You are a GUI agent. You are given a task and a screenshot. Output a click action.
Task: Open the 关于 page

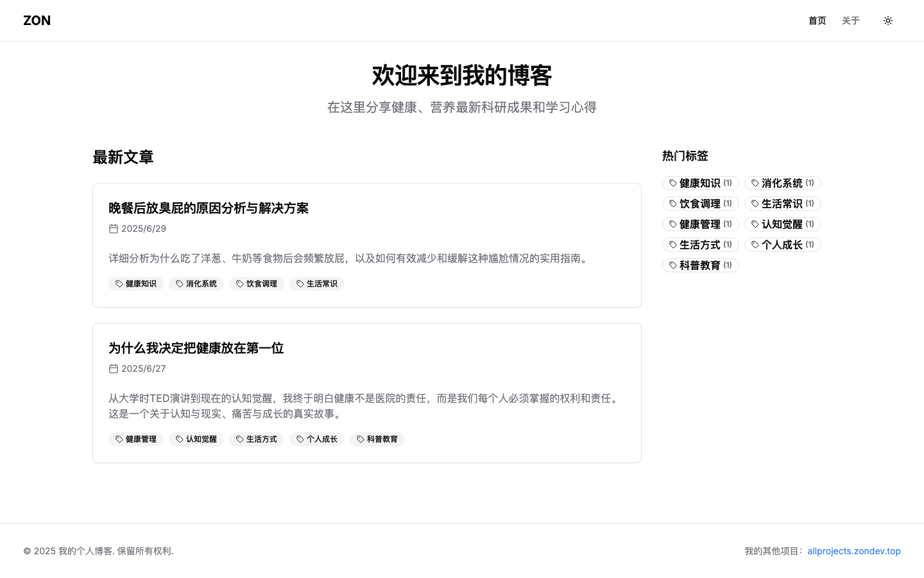coord(850,20)
